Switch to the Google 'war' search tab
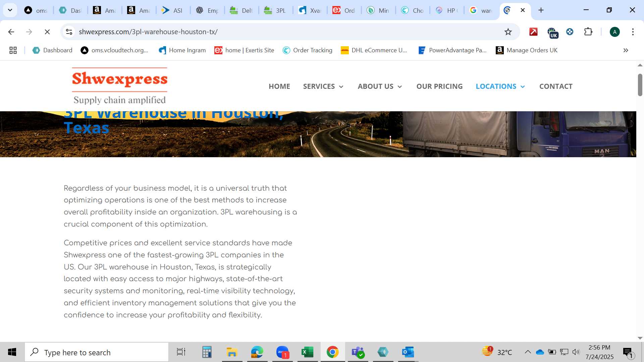The height and width of the screenshot is (362, 644). [x=481, y=10]
